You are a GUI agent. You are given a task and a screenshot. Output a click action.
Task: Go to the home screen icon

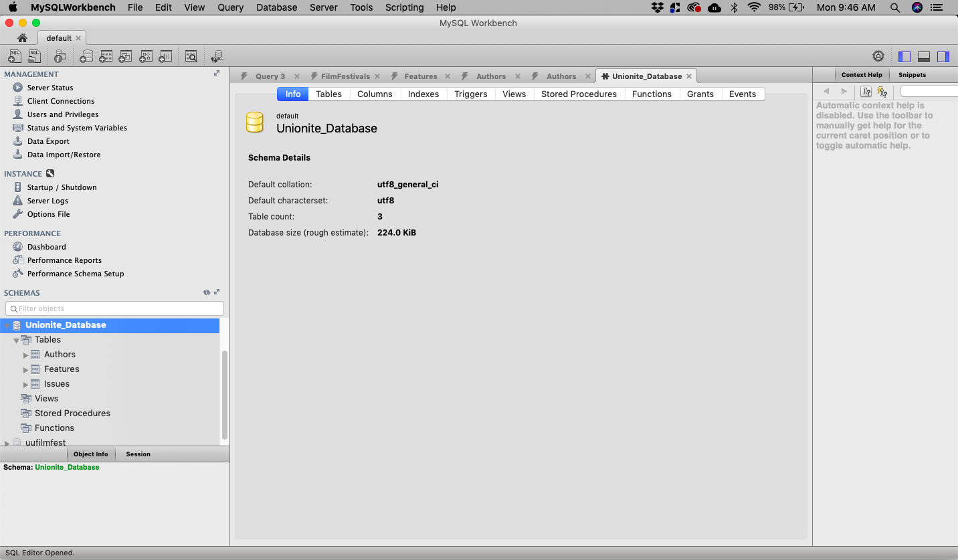[x=22, y=38]
